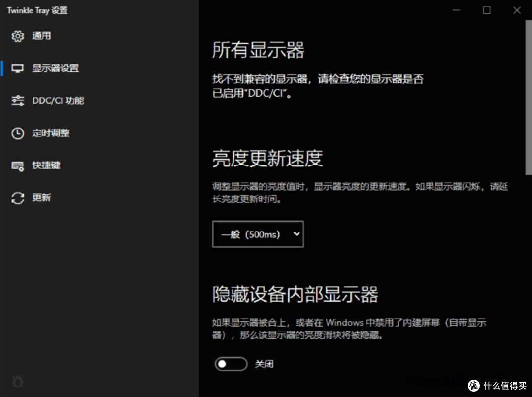The image size is (532, 397).
Task: Toggle the 隐藏设备内部显示器 switch
Action: [231, 364]
